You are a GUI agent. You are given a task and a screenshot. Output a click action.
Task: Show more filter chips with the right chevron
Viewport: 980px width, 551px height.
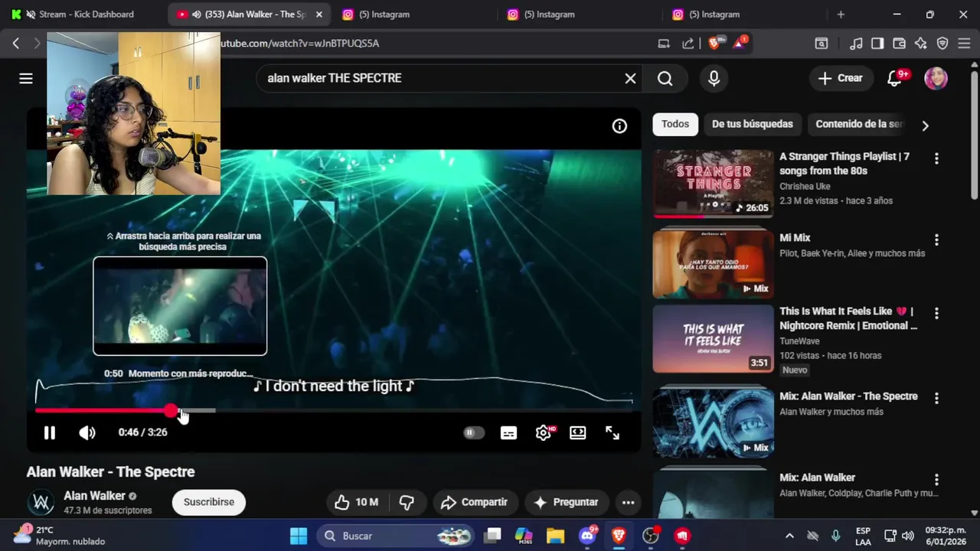click(925, 126)
